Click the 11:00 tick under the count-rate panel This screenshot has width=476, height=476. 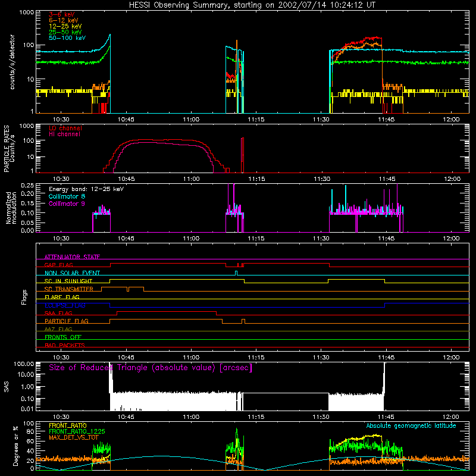(191, 120)
